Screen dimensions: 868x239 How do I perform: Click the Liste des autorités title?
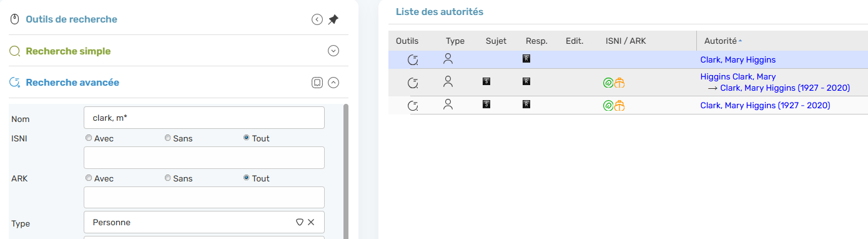point(440,12)
